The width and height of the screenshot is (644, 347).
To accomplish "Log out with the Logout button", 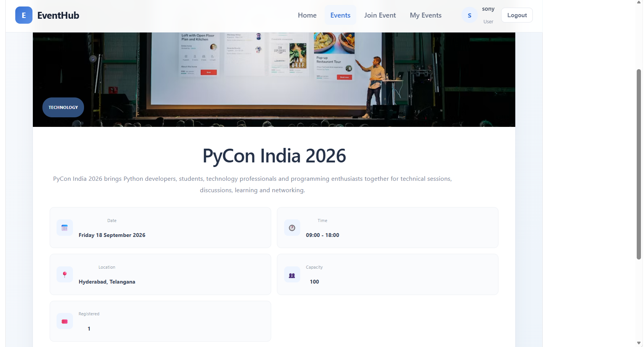I will [x=517, y=15].
